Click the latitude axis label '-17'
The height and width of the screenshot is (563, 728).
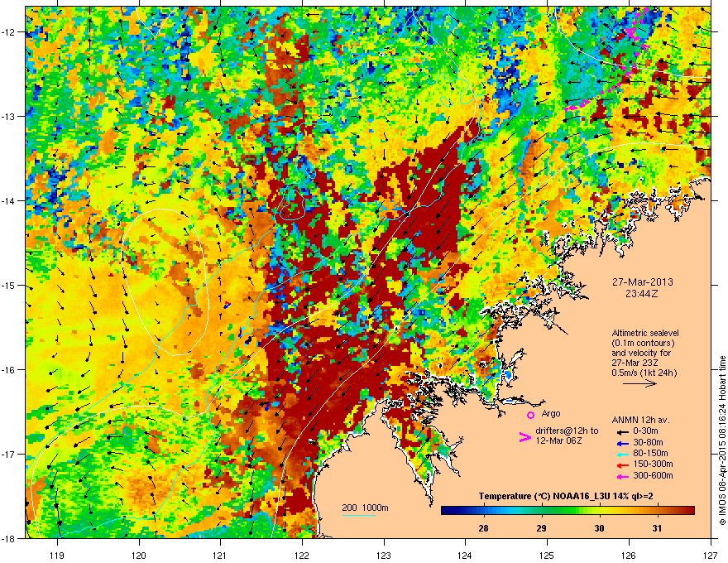click(x=8, y=454)
